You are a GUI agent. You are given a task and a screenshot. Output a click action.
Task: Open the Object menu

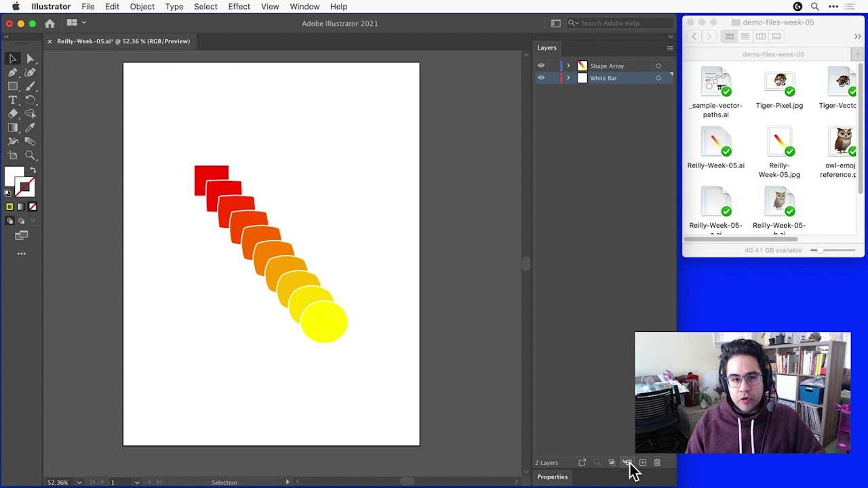pos(142,7)
